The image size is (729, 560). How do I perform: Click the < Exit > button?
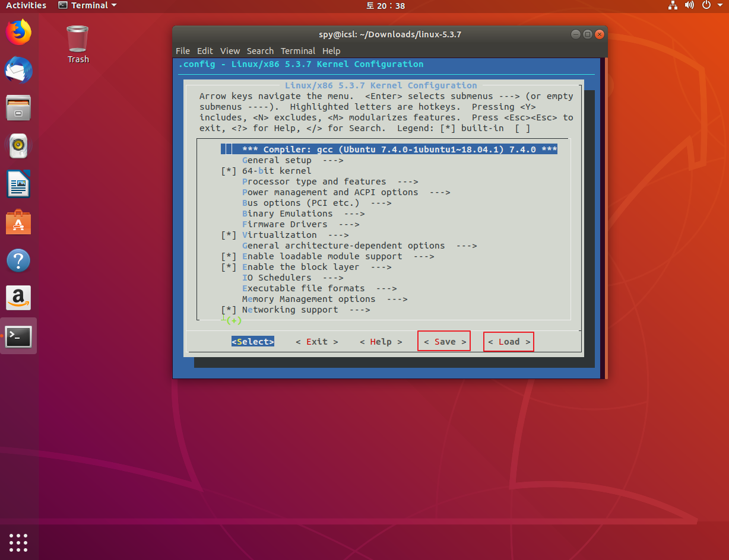(x=317, y=342)
